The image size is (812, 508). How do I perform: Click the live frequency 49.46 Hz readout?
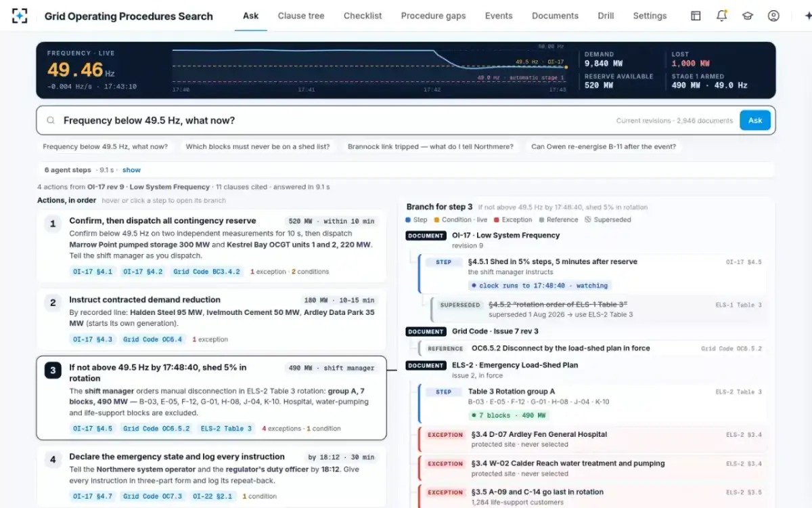click(x=81, y=70)
